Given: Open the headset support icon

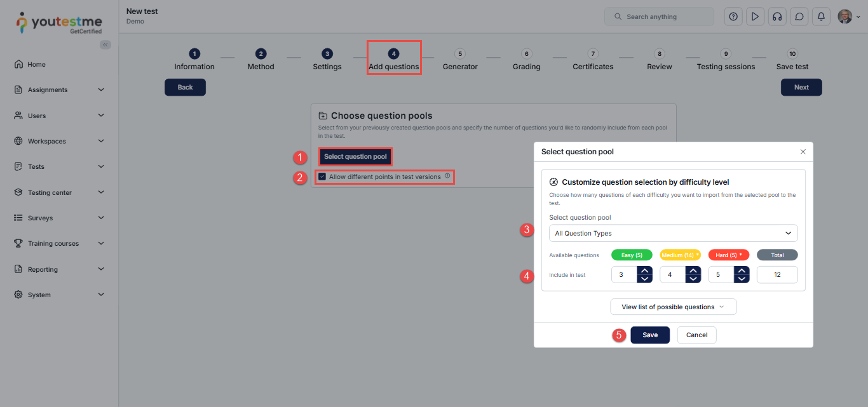Looking at the screenshot, I should click(776, 17).
